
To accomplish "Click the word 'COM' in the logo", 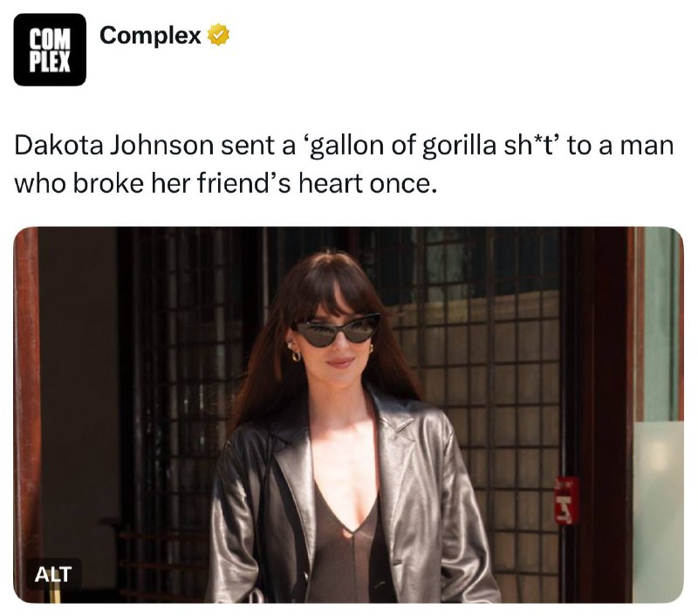I will tap(50, 39).
